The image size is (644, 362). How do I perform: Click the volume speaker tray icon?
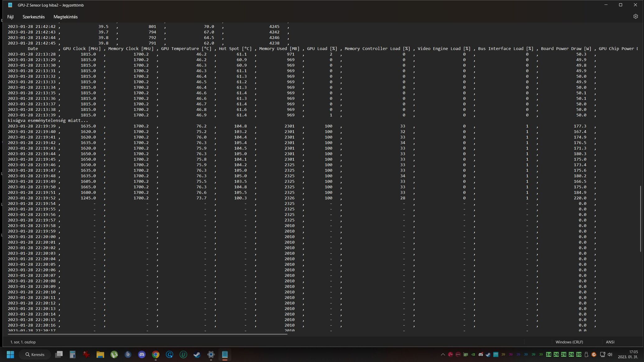[x=610, y=354]
